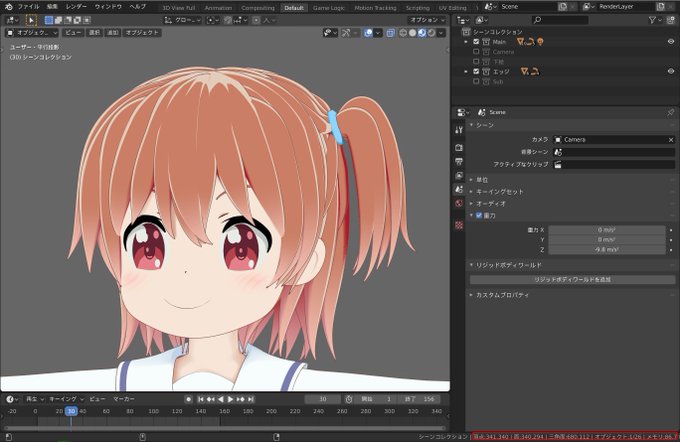680x442 pixels.
Task: Click the Blender logo menu icon
Action: pos(8,7)
